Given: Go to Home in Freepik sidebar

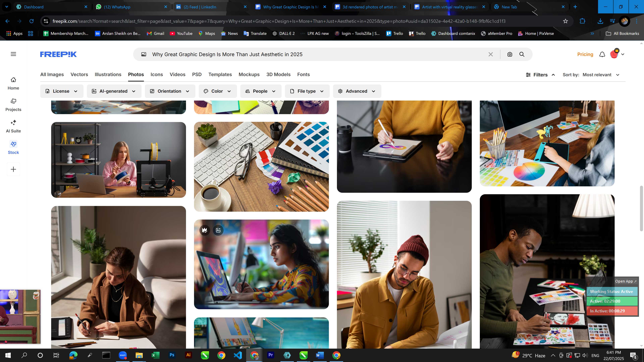Looking at the screenshot, I should click(x=13, y=83).
